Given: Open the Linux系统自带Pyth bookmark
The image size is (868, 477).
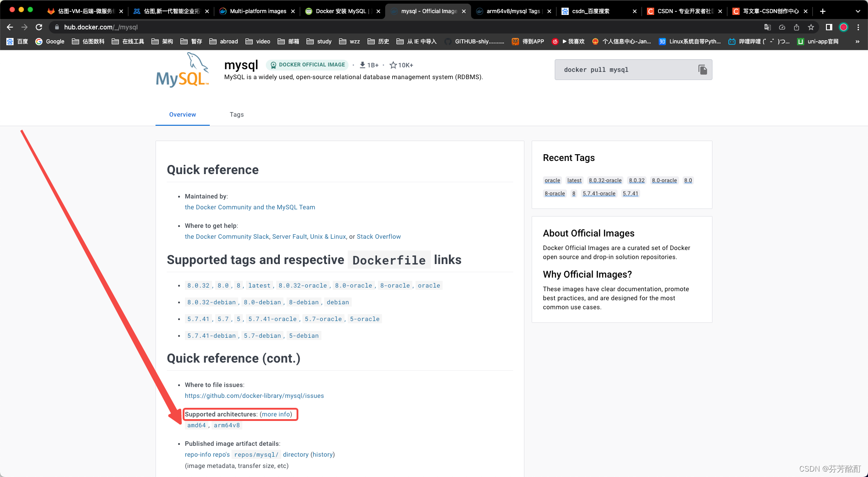Looking at the screenshot, I should [690, 42].
